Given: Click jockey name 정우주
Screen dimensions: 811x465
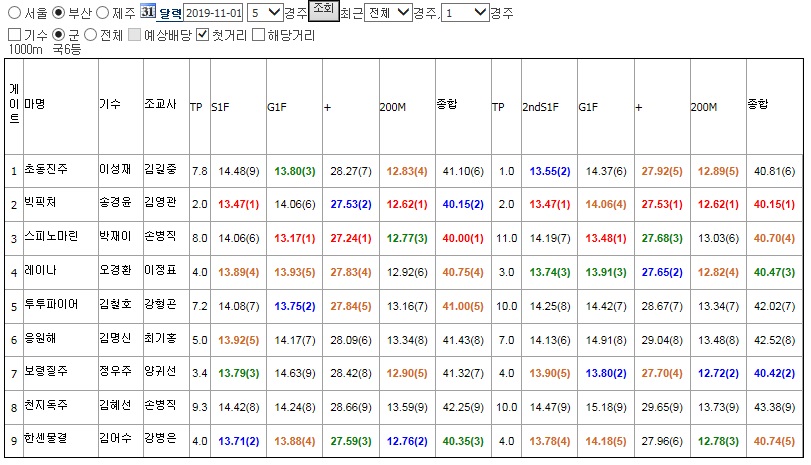Looking at the screenshot, I should click(115, 371).
